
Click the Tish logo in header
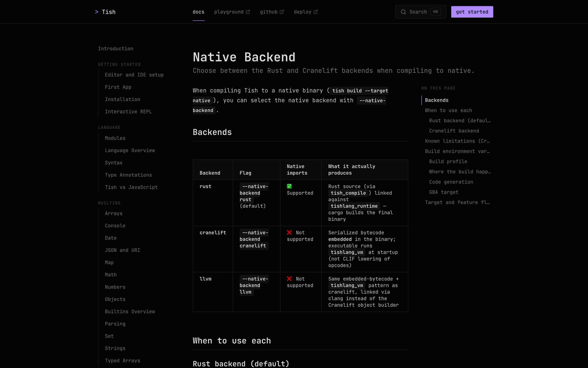[x=105, y=12]
